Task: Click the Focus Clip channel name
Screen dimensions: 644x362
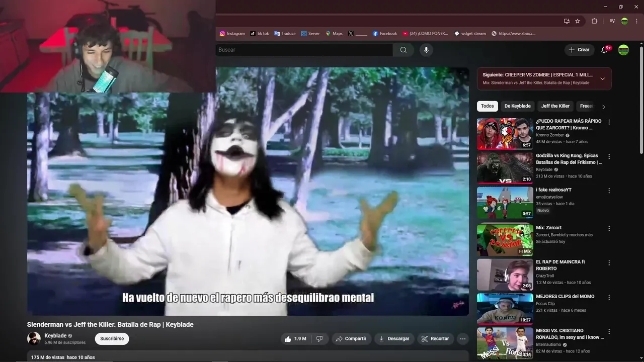Action: pos(545,304)
